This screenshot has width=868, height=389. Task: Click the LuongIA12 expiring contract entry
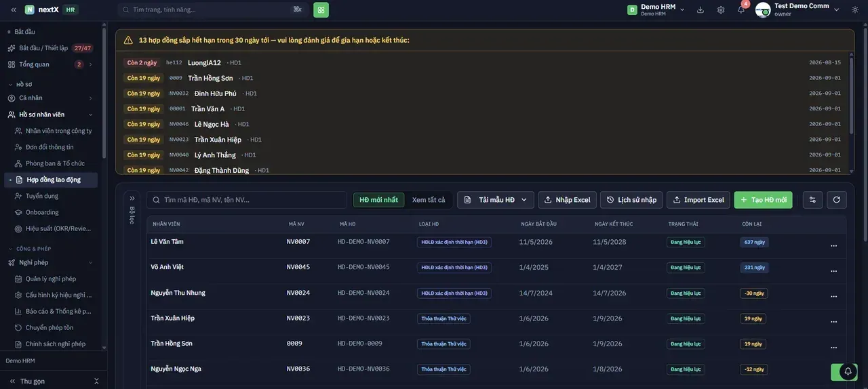[x=484, y=62]
